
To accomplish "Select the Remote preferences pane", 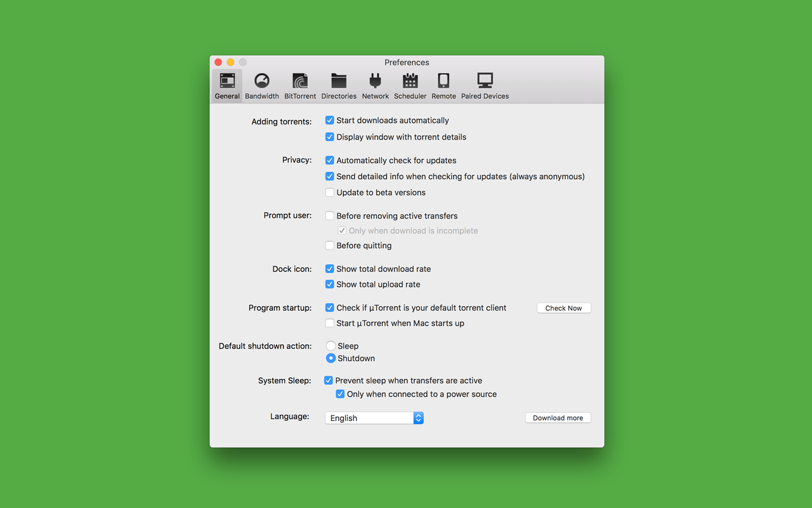I will [443, 86].
